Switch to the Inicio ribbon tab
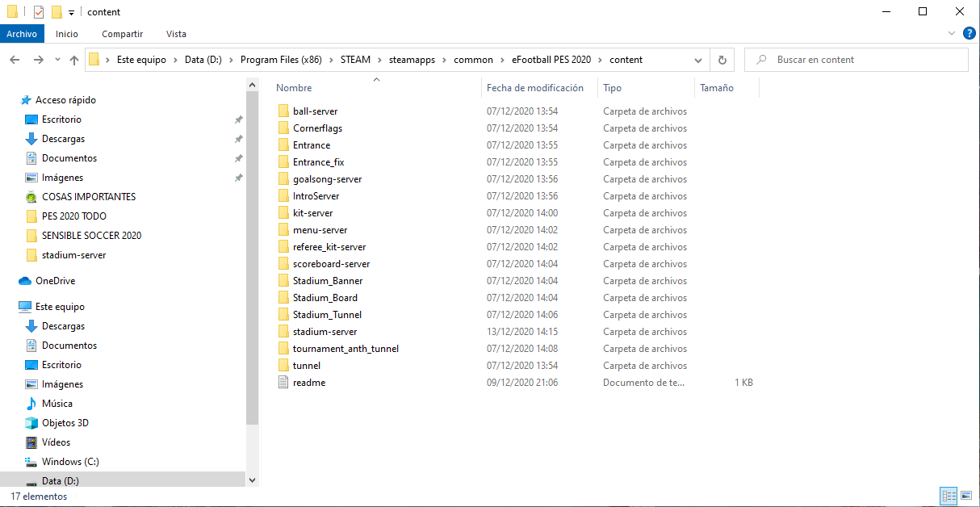This screenshot has width=980, height=507. [67, 34]
